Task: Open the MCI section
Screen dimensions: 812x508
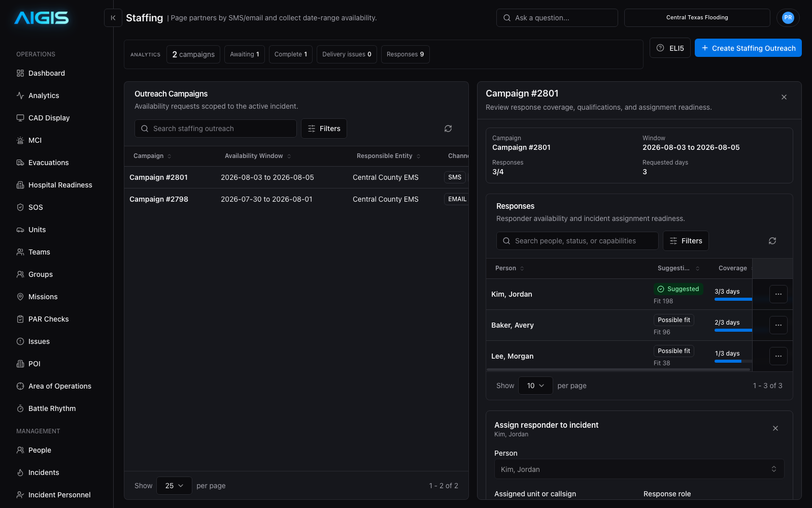Action: pyautogui.click(x=35, y=140)
